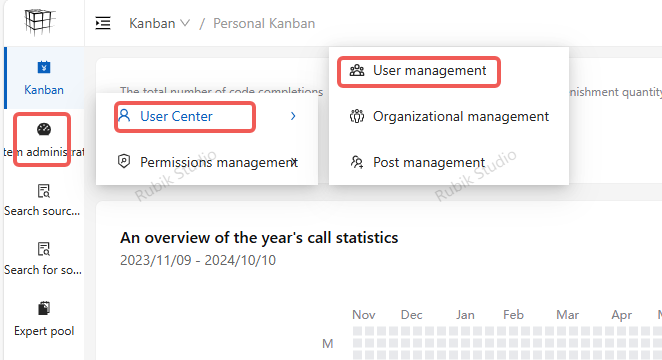This screenshot has width=662, height=360.
Task: Expand the User Center submenu chevron
Action: (293, 116)
